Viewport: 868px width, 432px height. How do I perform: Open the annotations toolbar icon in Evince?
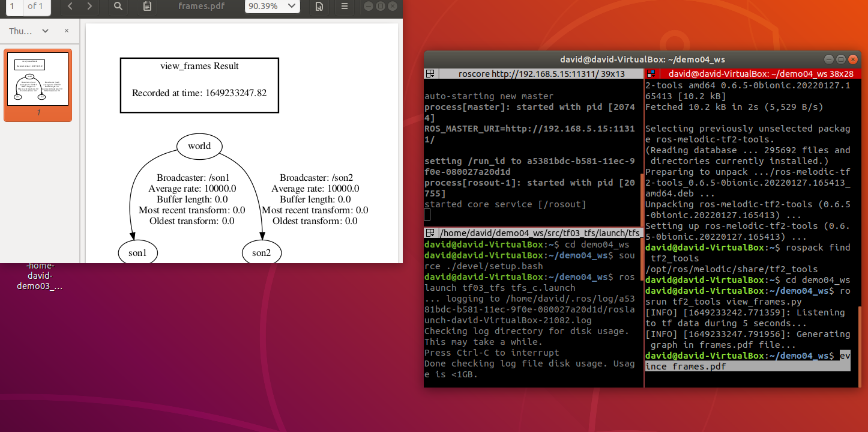pyautogui.click(x=147, y=6)
